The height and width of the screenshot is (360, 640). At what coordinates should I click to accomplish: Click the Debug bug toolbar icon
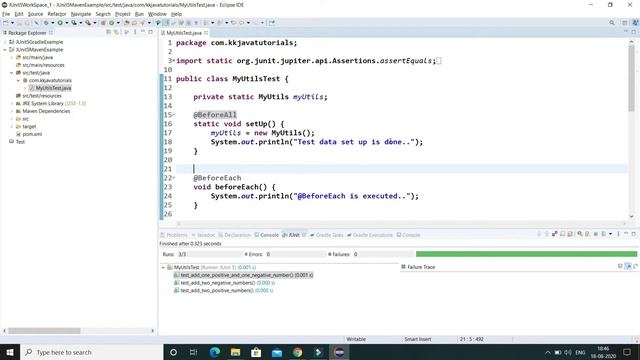click(46, 23)
